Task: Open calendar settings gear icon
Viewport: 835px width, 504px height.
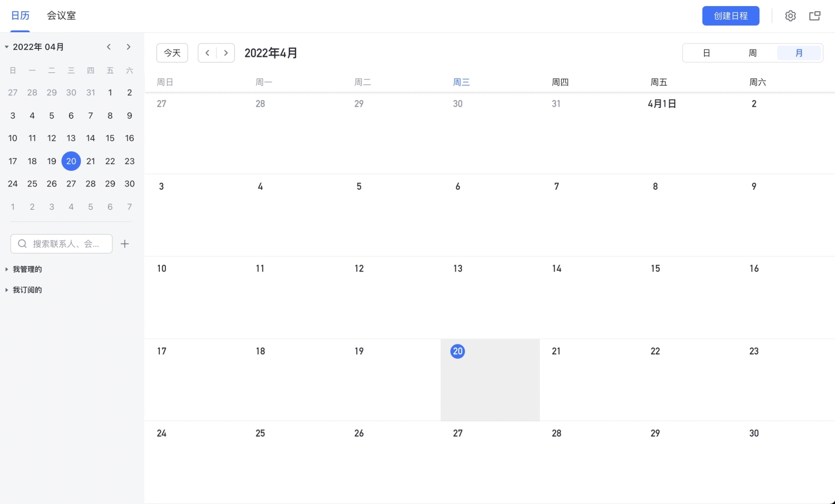Action: [790, 16]
